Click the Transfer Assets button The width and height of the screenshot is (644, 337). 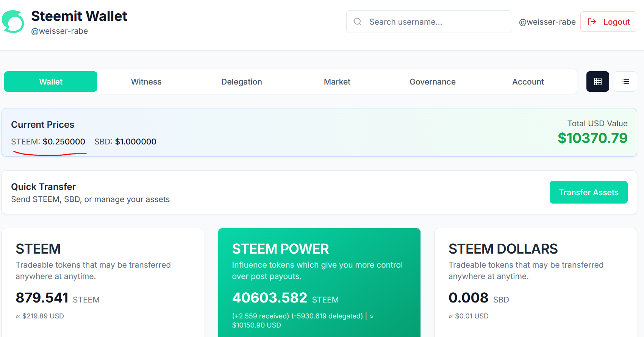tap(589, 192)
